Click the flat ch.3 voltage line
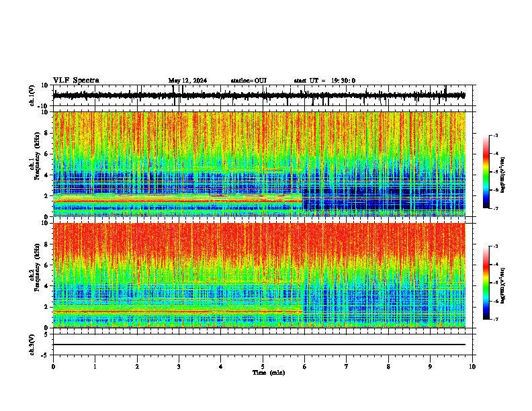 tap(259, 345)
